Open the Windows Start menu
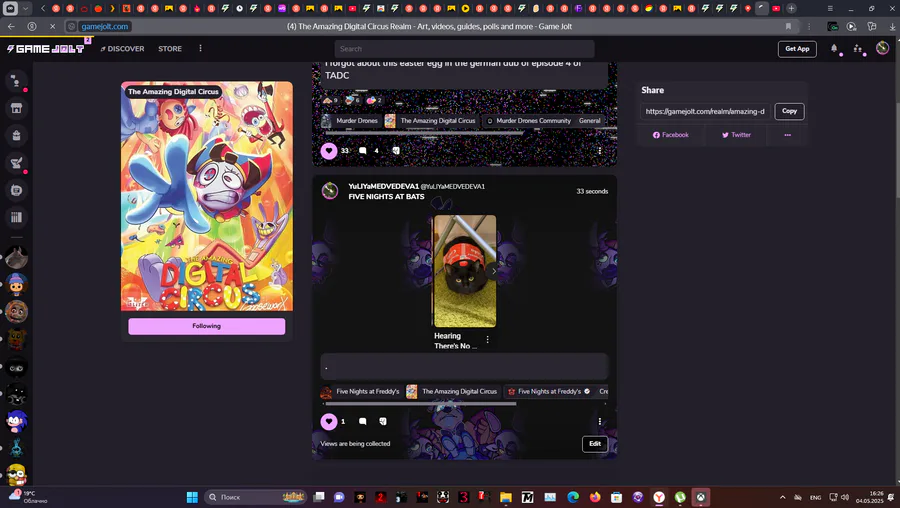Screen dimensions: 900x508 (x=192, y=497)
